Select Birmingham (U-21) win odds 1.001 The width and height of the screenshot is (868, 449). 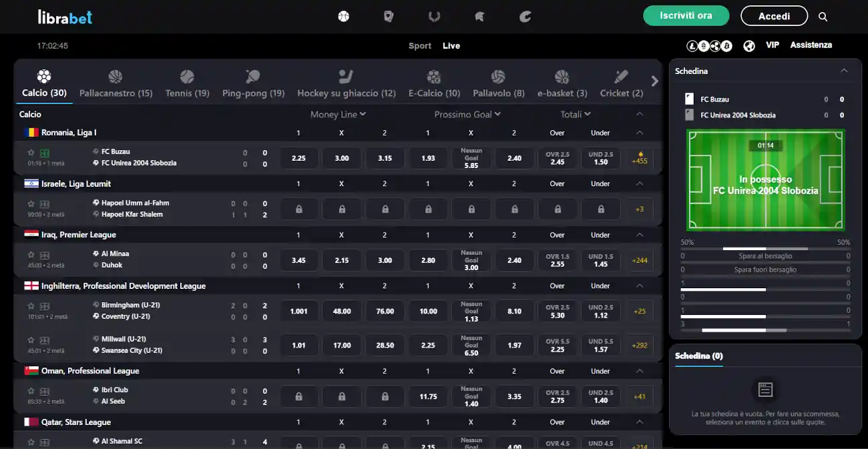click(x=298, y=311)
